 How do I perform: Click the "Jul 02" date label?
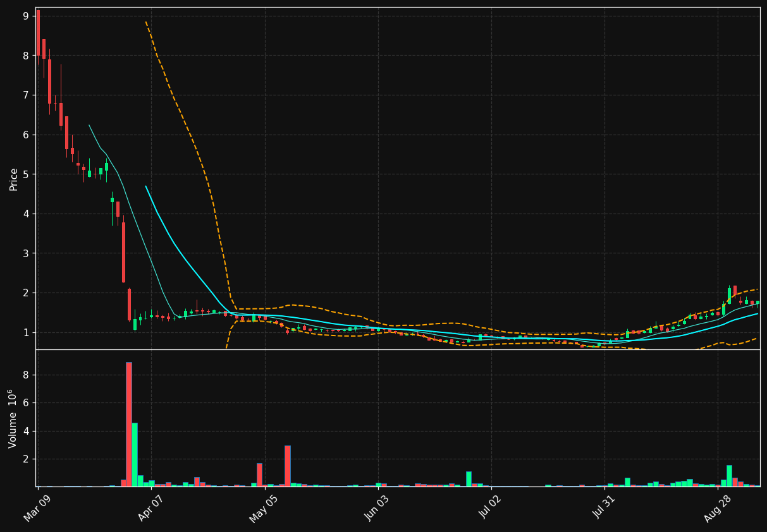[x=491, y=507]
